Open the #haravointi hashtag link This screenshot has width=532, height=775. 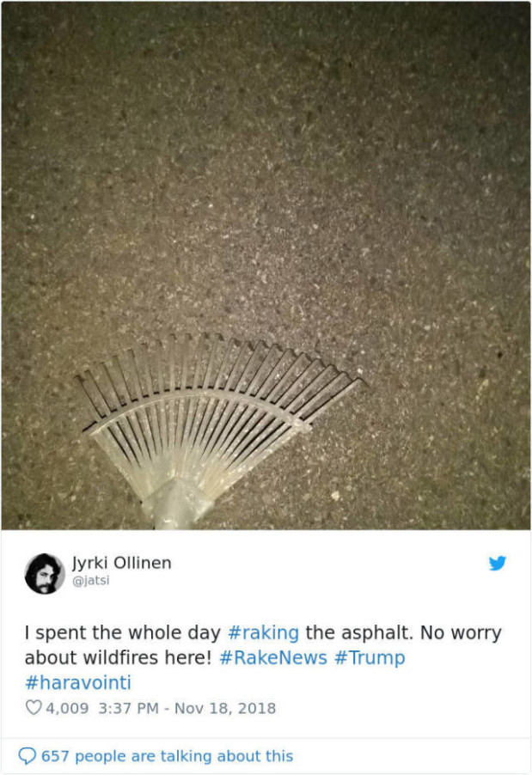point(78,682)
